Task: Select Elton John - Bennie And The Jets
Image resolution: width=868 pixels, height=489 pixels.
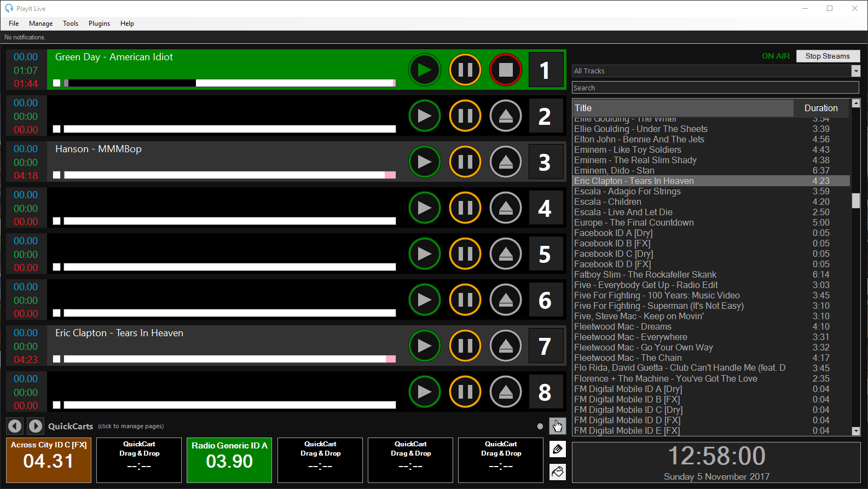Action: pyautogui.click(x=711, y=139)
